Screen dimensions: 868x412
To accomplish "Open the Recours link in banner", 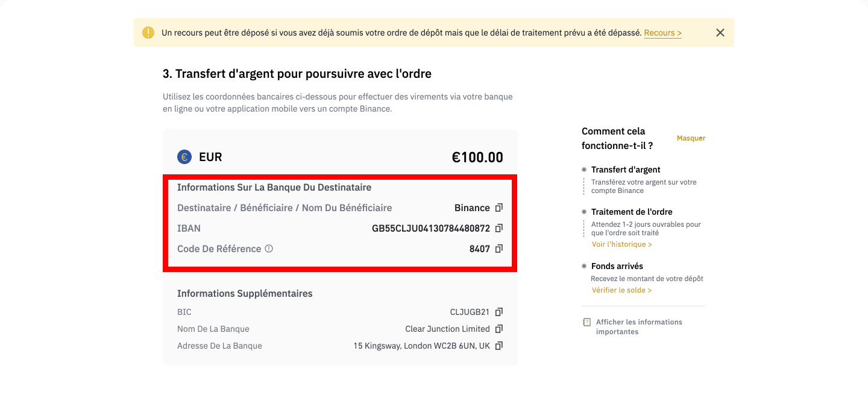I will (662, 33).
